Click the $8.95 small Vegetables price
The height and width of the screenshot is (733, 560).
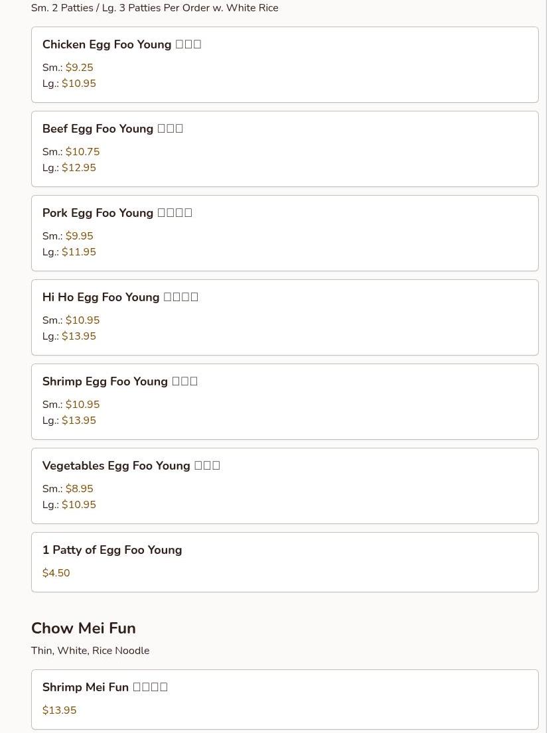(x=80, y=489)
